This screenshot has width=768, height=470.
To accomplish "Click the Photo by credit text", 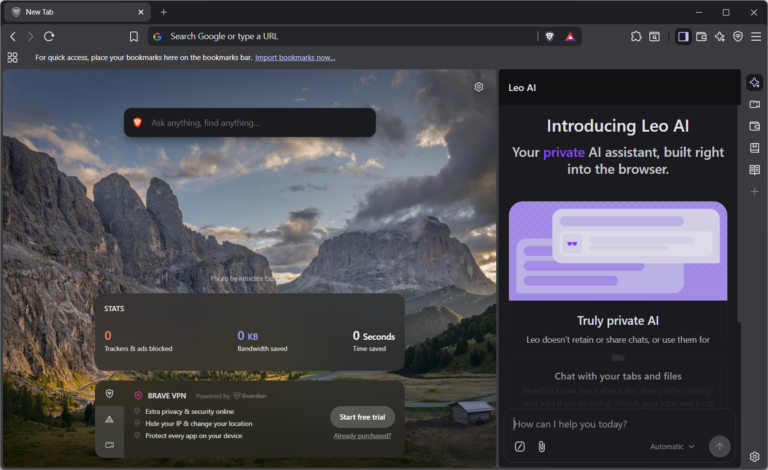I will (x=250, y=278).
